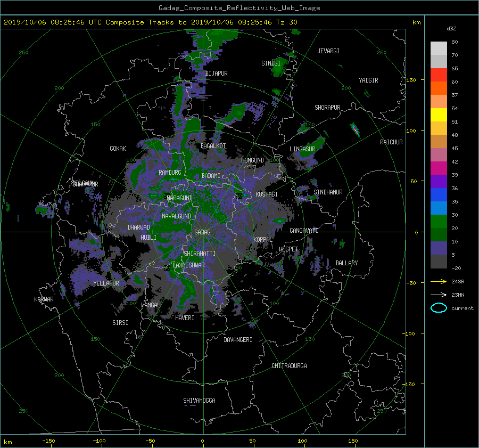Select the gray -20 dBZ color swatch

click(439, 261)
